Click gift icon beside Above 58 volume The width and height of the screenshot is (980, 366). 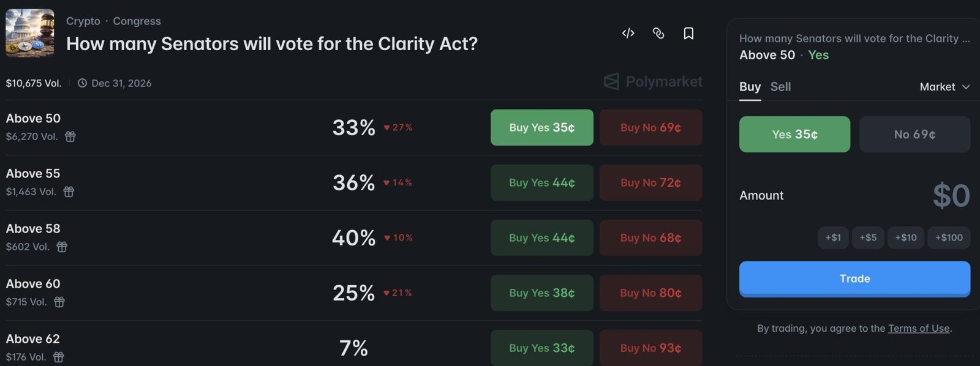pos(62,247)
